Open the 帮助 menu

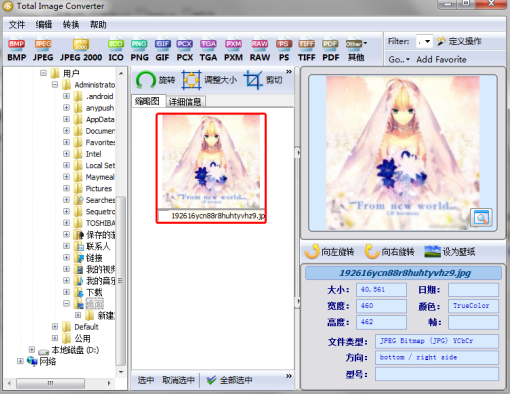(x=98, y=24)
